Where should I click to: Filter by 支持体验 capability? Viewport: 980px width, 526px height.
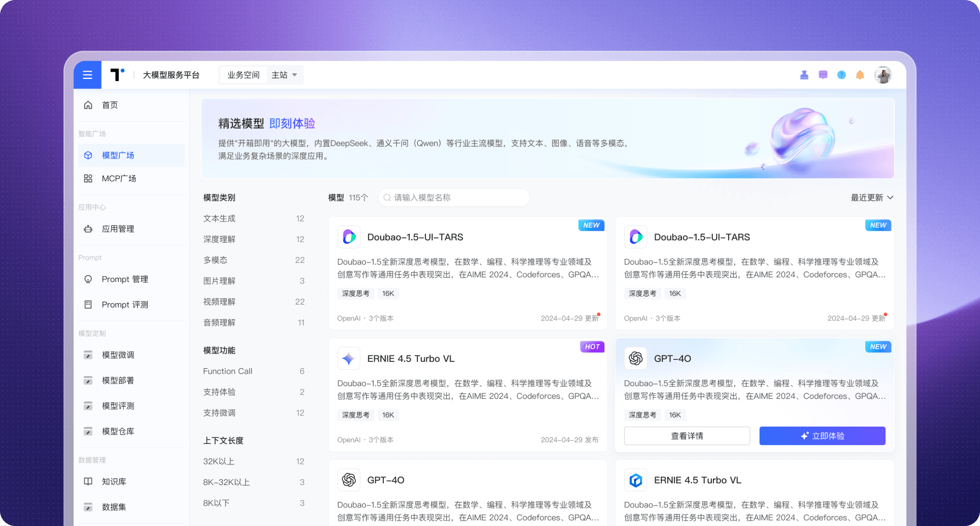254,392
